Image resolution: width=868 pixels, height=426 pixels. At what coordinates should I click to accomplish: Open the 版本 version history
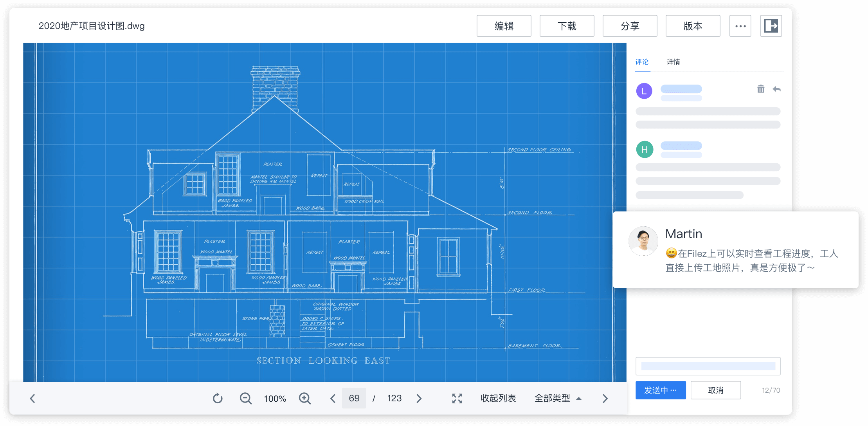693,26
